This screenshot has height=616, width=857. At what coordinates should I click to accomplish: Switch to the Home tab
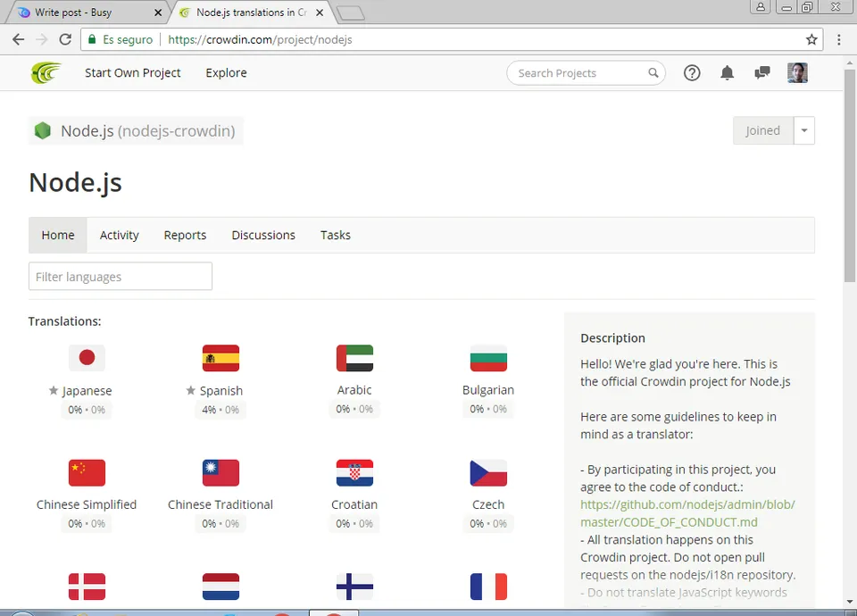pos(58,235)
